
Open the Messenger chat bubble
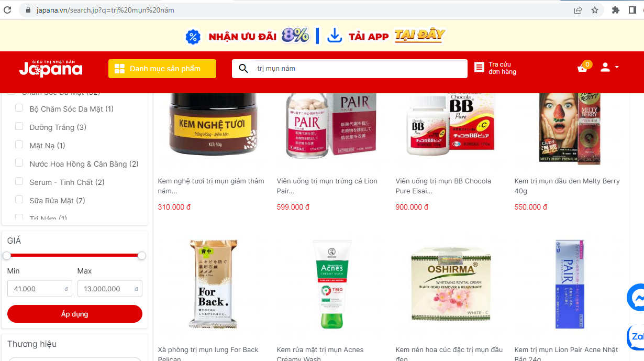pyautogui.click(x=636, y=298)
